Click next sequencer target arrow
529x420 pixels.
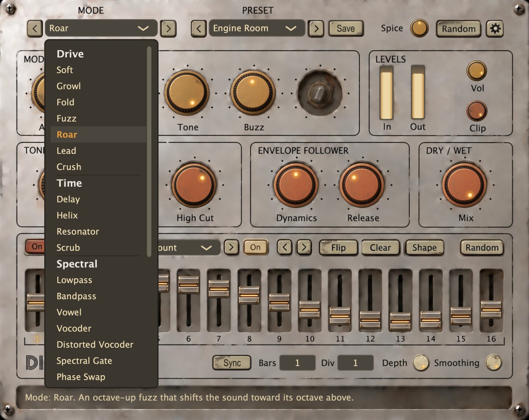point(231,247)
